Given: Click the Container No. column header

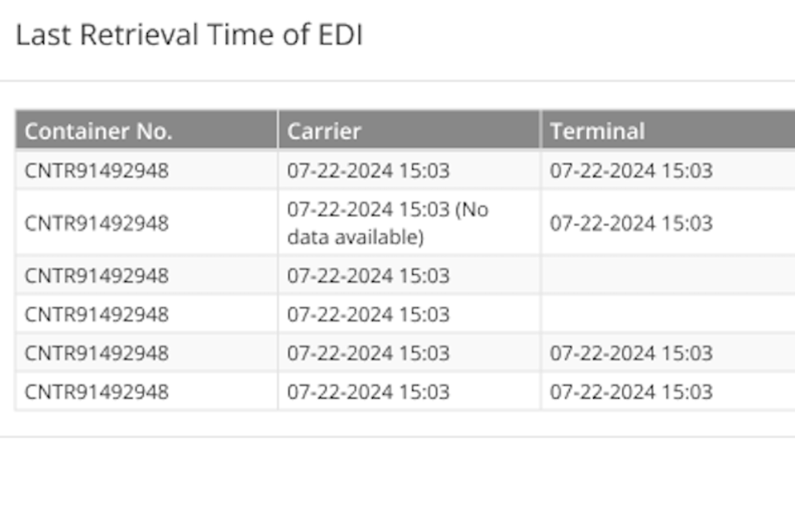Looking at the screenshot, I should (98, 131).
